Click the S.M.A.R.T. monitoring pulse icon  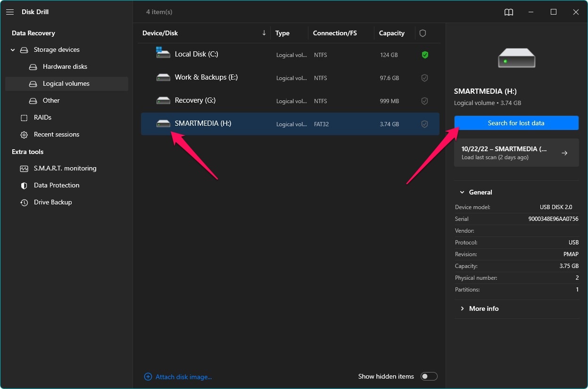[x=24, y=169]
